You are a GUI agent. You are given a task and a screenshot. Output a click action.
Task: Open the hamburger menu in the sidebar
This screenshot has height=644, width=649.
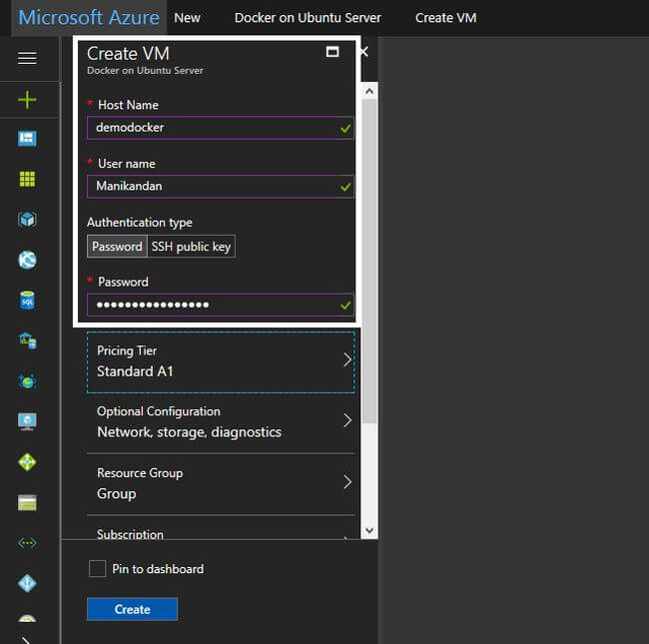pyautogui.click(x=27, y=58)
